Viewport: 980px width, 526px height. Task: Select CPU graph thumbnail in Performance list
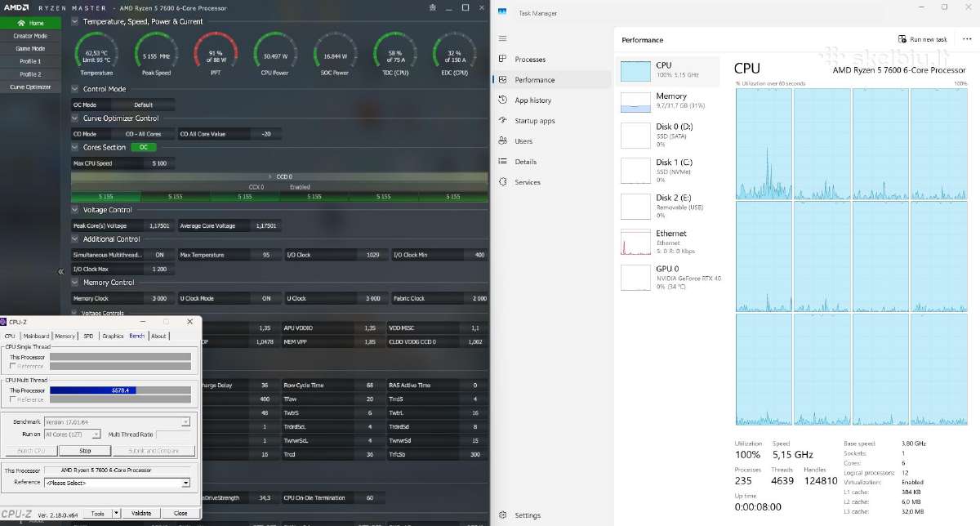coord(636,70)
